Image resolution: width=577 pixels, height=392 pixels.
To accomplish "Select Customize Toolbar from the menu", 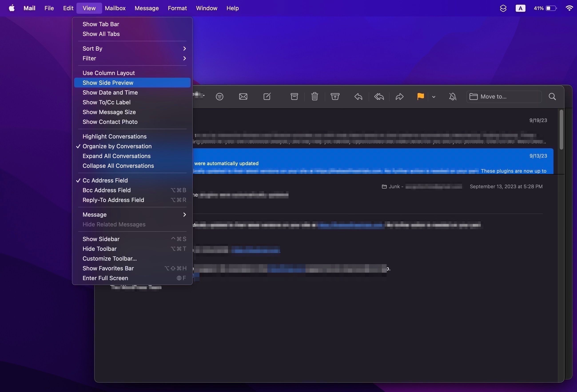I will pyautogui.click(x=109, y=258).
